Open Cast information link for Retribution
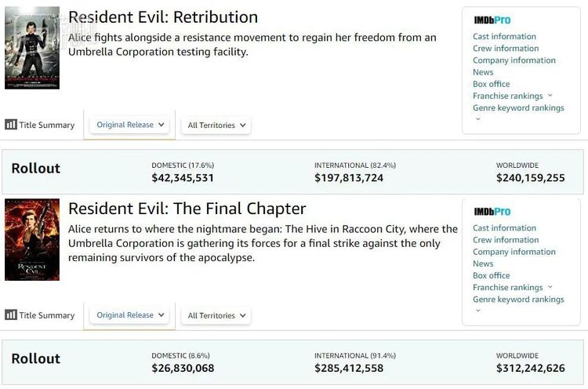This screenshot has height=389, width=588. [504, 36]
